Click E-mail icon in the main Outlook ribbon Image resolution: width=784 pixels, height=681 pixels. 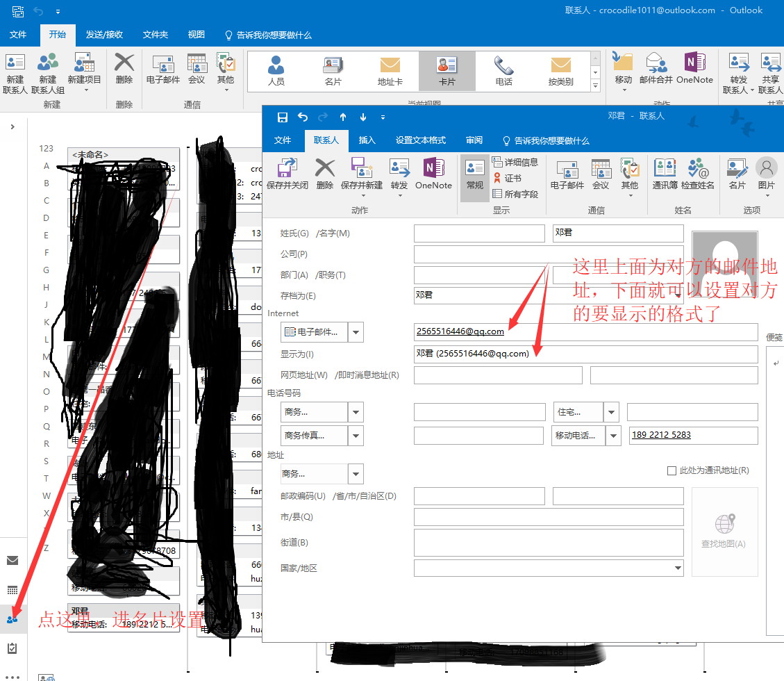pos(163,69)
